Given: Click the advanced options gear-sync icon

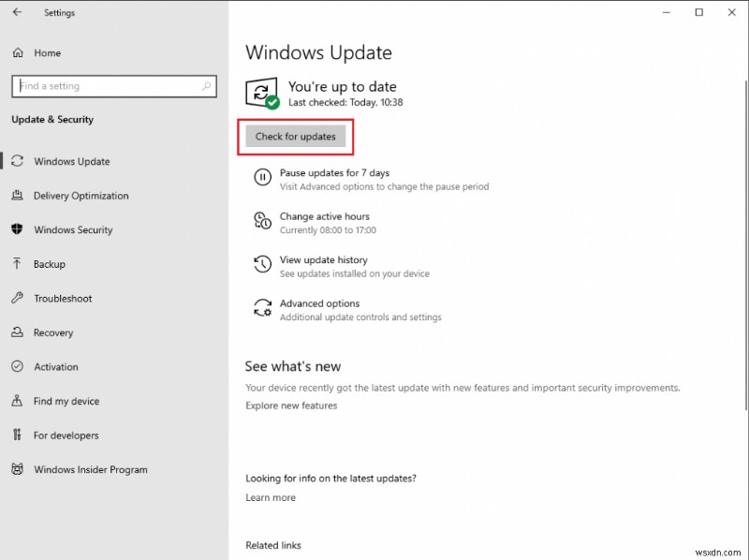Looking at the screenshot, I should point(262,308).
